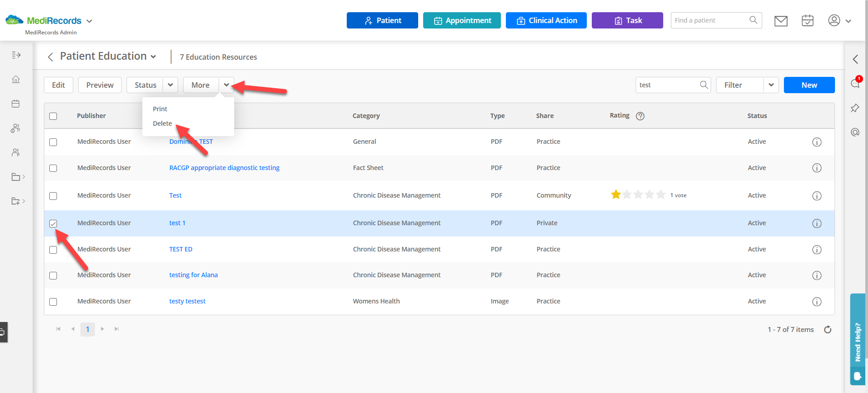The height and width of the screenshot is (393, 868).
Task: Sort by the Category column header
Action: (366, 116)
